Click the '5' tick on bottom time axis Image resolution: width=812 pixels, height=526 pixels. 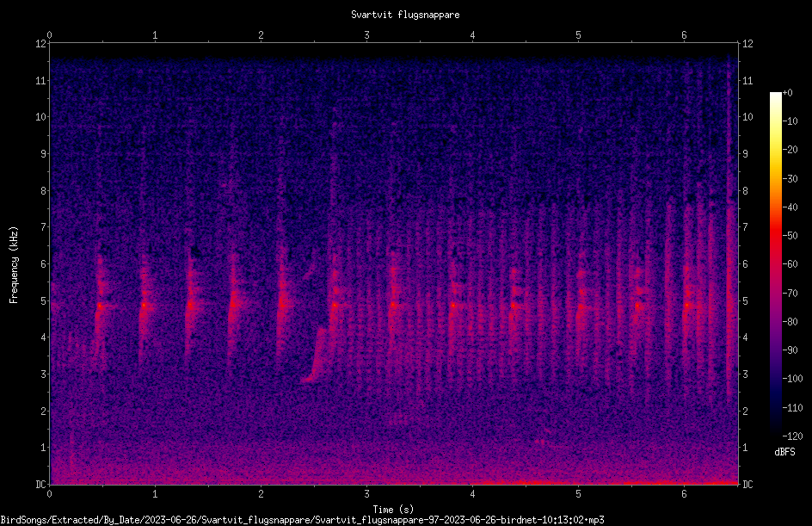(x=578, y=494)
